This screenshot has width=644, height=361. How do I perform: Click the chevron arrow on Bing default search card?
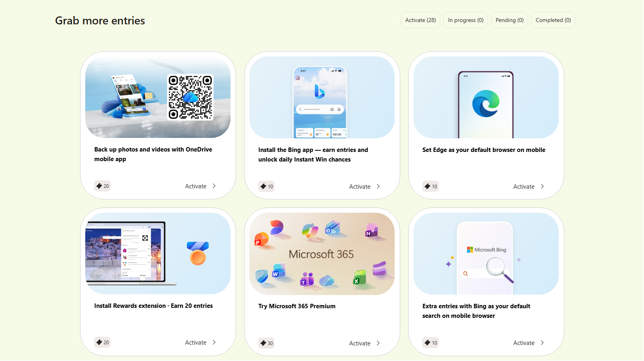542,343
